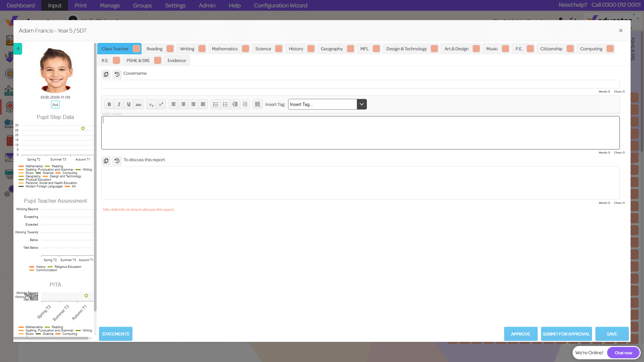Align text right
Screen dimensions: 644x362
pyautogui.click(x=193, y=104)
